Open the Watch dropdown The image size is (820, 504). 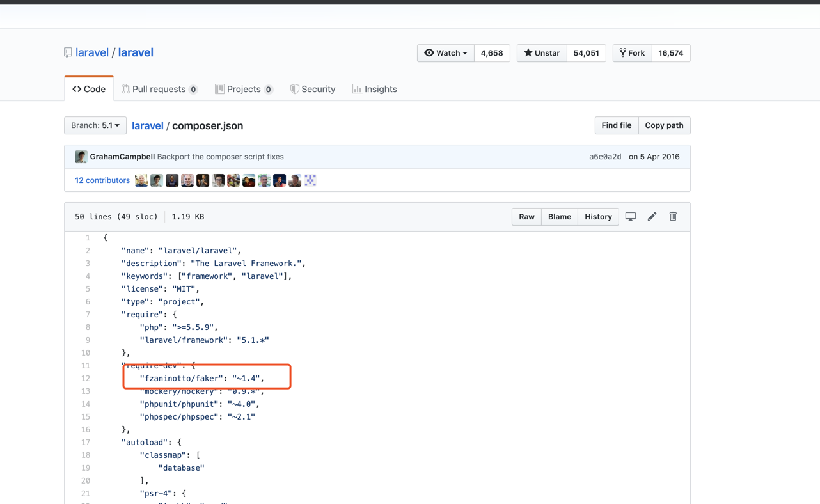tap(446, 53)
